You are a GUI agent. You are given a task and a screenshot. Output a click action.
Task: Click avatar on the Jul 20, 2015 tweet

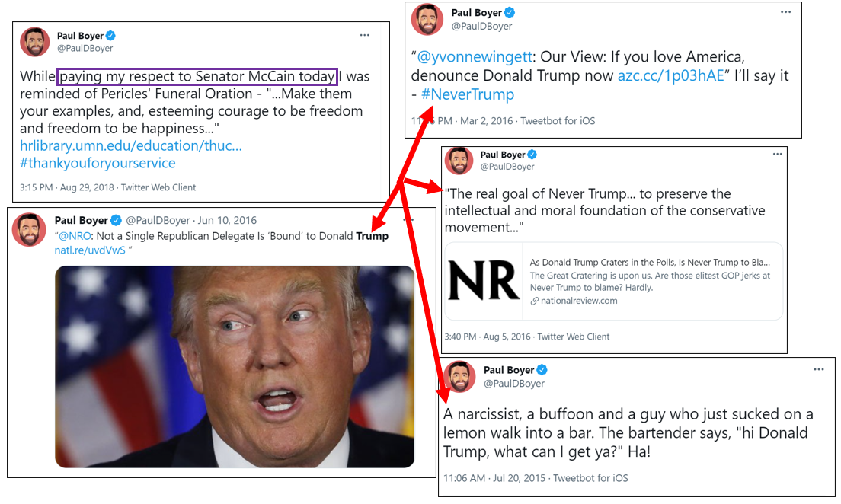pos(459,376)
